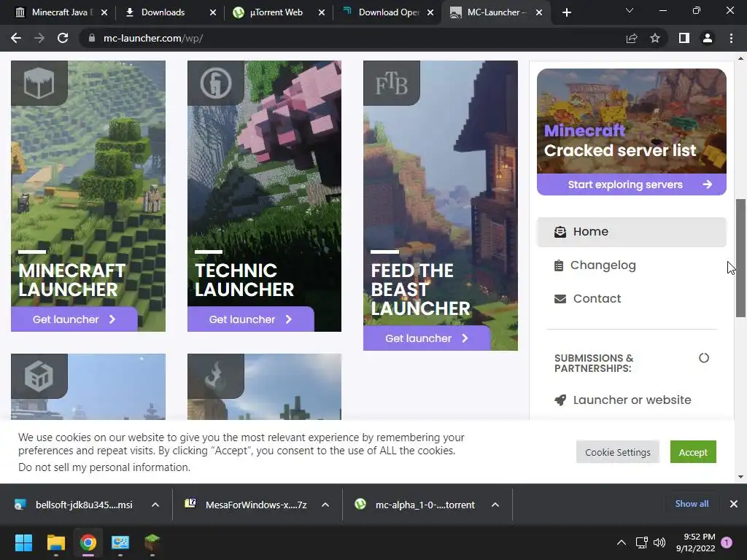
Task: Open the tab search dropdown arrow
Action: coord(630,10)
